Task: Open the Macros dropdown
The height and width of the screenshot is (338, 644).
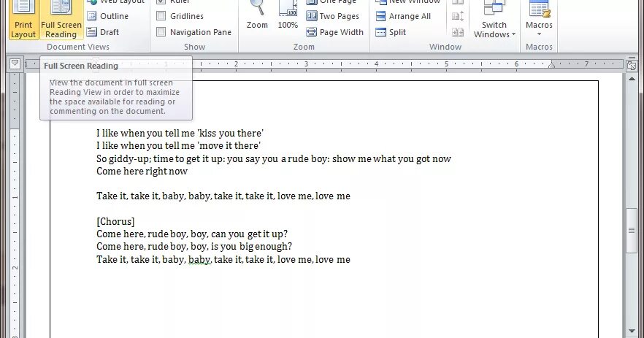Action: (x=539, y=20)
